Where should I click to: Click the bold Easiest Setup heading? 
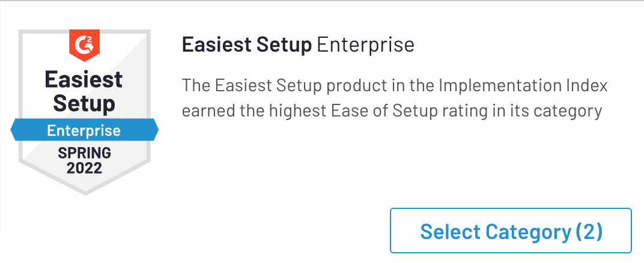click(x=246, y=46)
